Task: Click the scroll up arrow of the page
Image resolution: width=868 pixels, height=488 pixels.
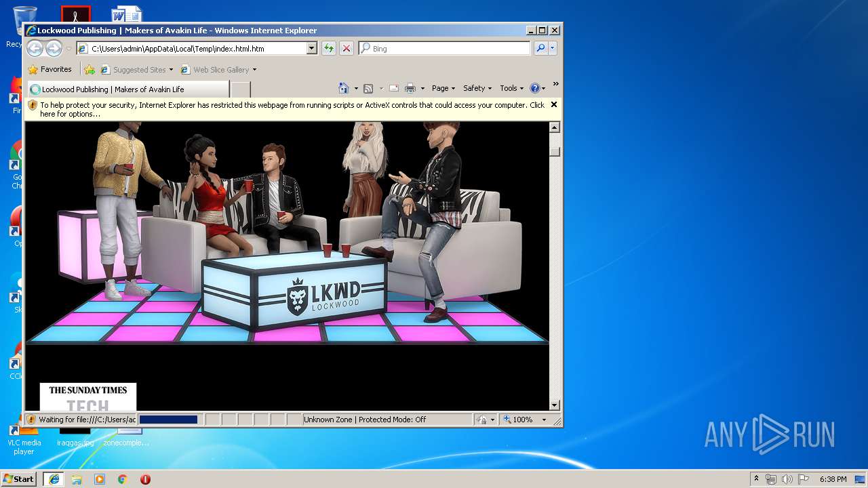Action: [555, 127]
